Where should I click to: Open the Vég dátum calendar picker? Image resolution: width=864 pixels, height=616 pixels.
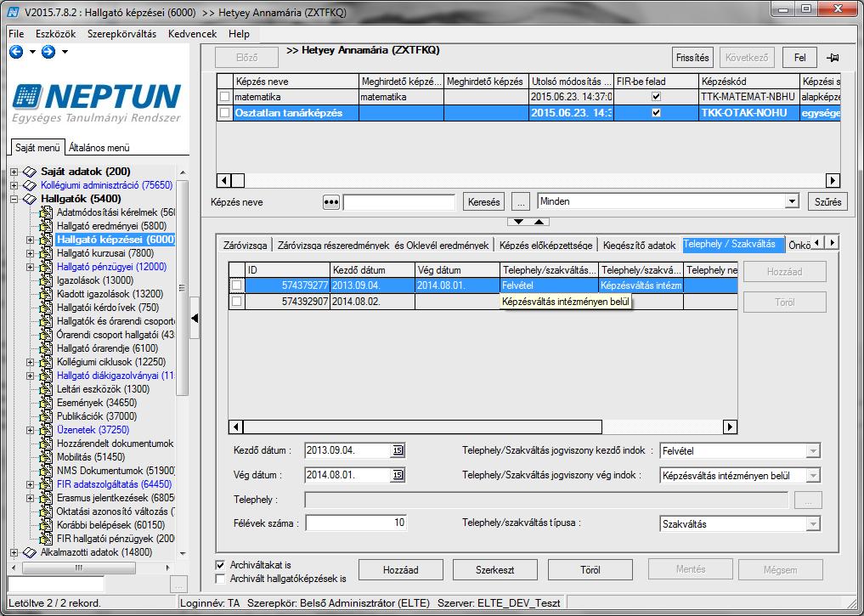[398, 475]
